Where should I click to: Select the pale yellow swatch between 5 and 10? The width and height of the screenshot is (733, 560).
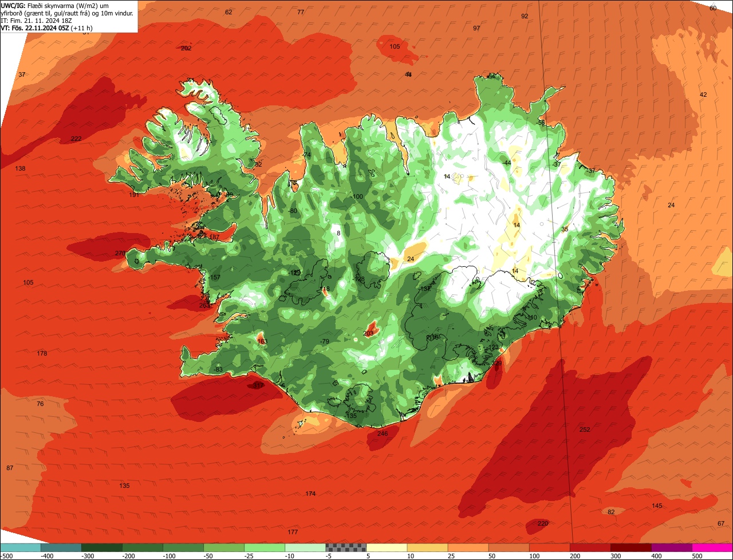387,547
